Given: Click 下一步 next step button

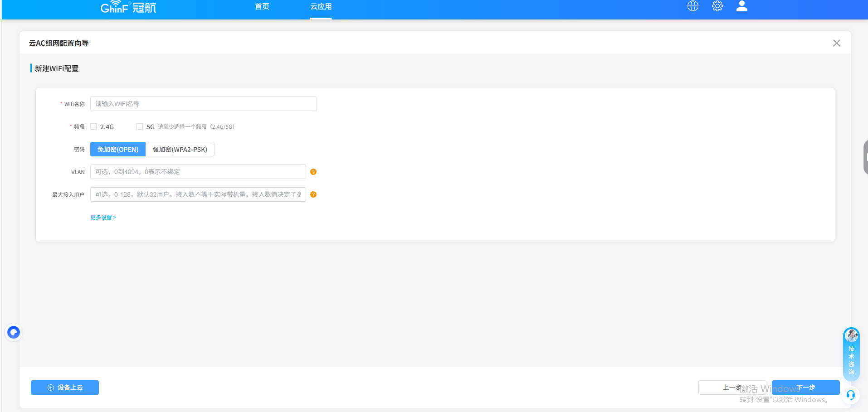Looking at the screenshot, I should (805, 388).
